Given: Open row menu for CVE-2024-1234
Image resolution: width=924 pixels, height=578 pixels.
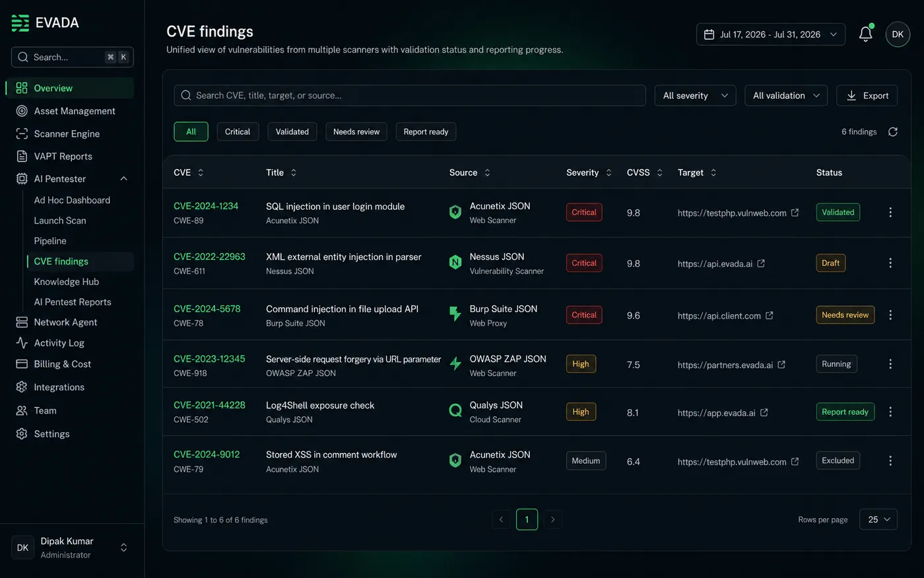Looking at the screenshot, I should tap(890, 212).
